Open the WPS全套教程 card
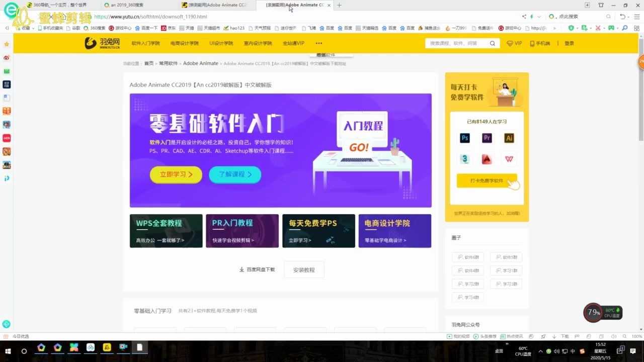Screen dimensions: 644x362 click(167, 231)
